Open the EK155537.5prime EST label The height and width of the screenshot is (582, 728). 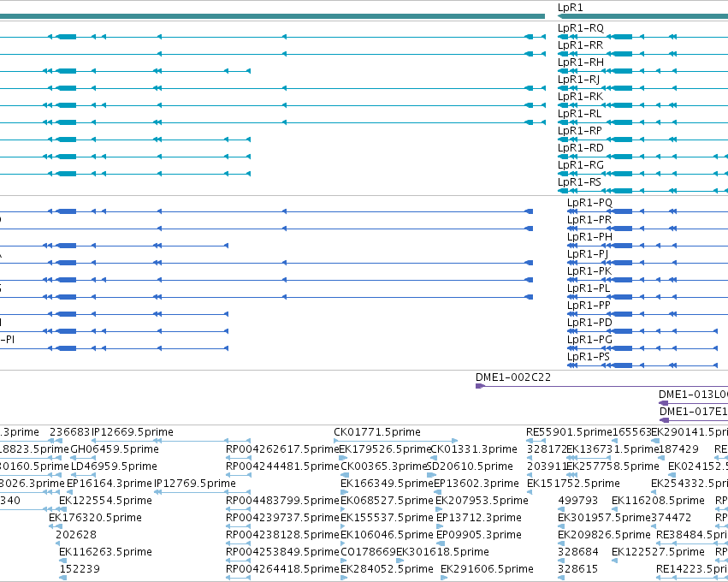[387, 518]
